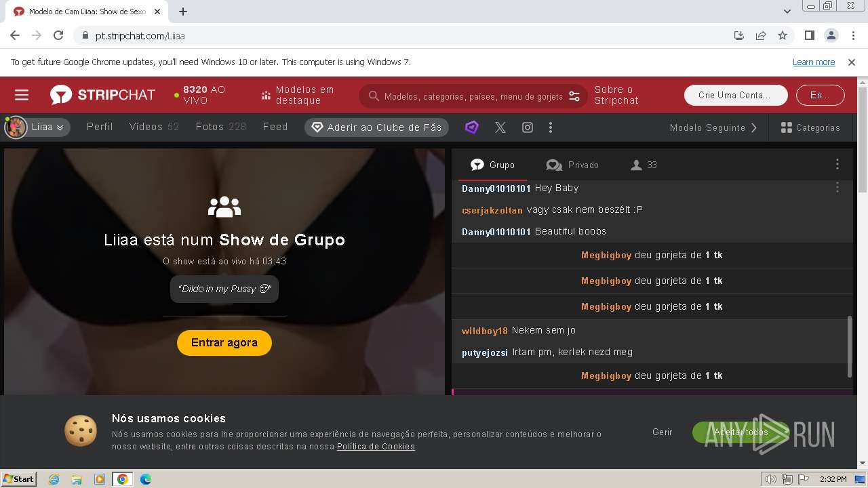Viewport: 868px width, 488px height.
Task: Click volume icon in system tray
Action: point(771,479)
